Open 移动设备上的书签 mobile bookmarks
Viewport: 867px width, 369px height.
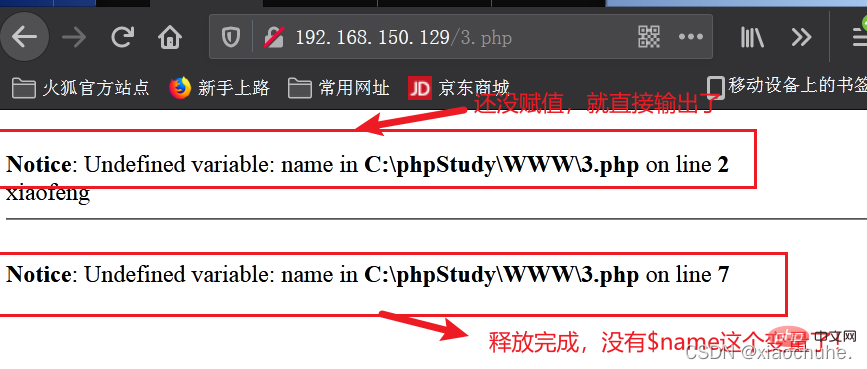point(787,87)
